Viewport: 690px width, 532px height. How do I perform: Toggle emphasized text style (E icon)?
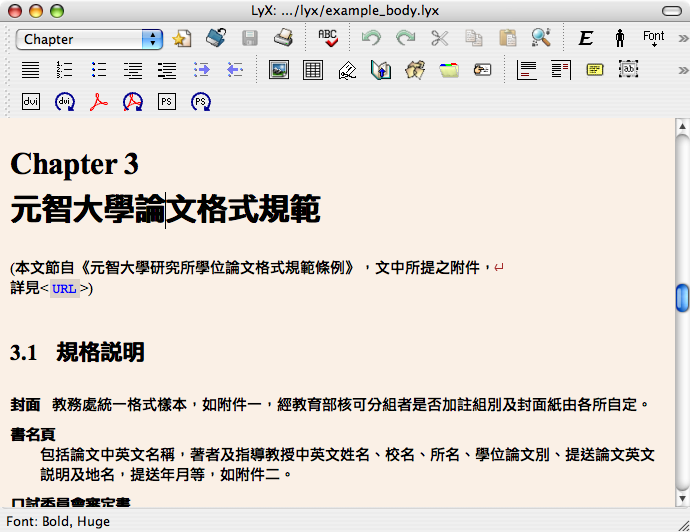[x=586, y=39]
